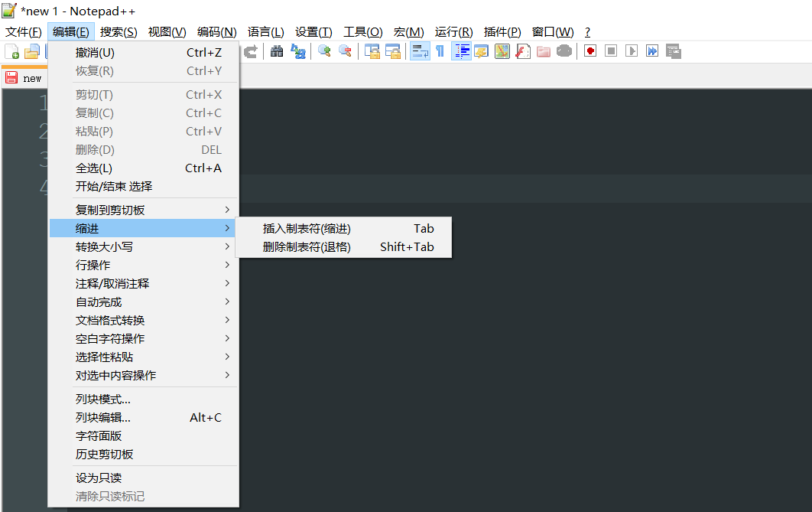Click the folder as workspace icon
Screen dimensions: 812x512
click(543, 51)
